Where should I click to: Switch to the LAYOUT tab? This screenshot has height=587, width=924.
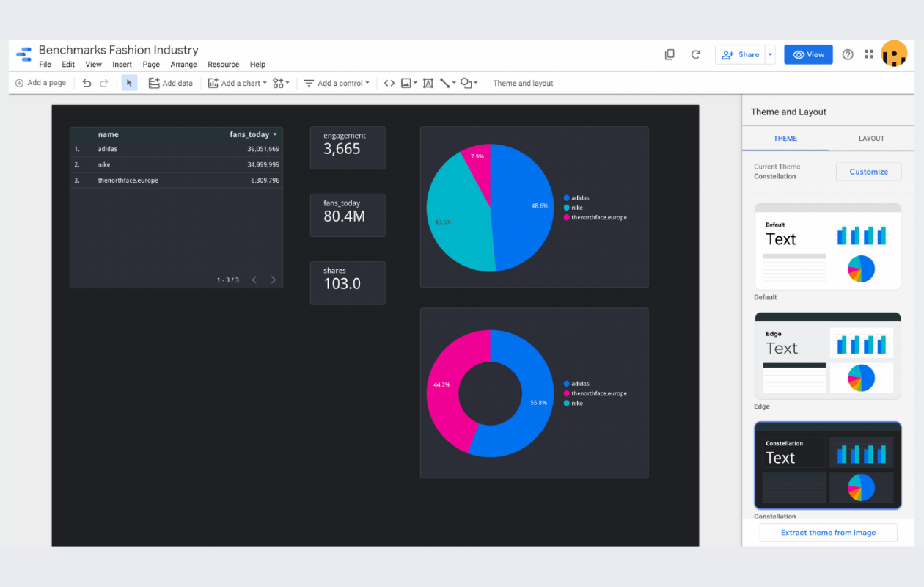(x=871, y=138)
